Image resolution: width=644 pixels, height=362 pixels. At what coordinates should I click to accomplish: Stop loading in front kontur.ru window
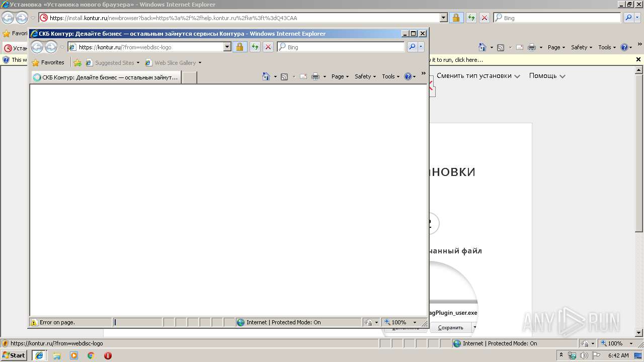tap(268, 47)
